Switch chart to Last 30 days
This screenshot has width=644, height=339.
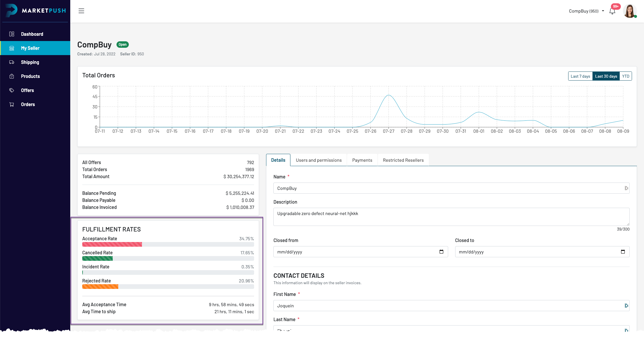606,76
